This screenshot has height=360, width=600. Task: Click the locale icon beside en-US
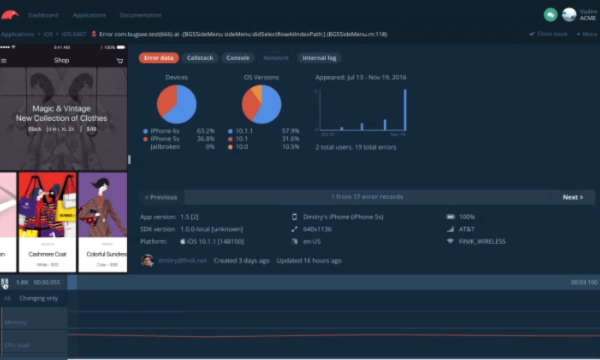point(294,241)
